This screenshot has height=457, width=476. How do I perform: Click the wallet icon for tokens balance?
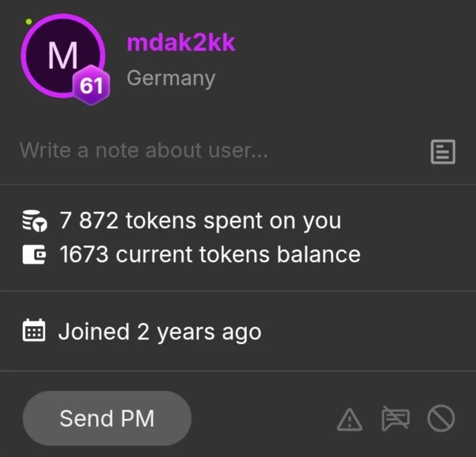[x=34, y=254]
